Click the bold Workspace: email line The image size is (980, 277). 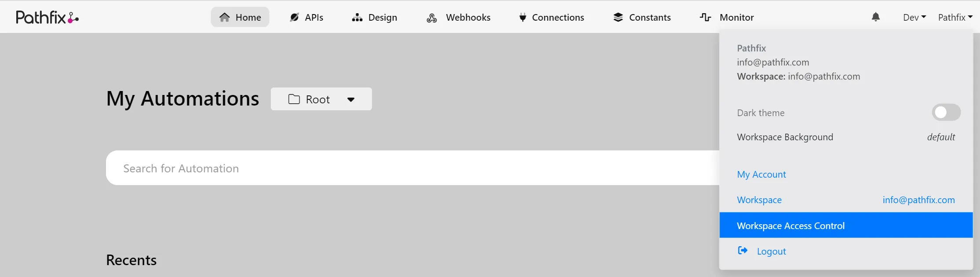[x=798, y=77]
